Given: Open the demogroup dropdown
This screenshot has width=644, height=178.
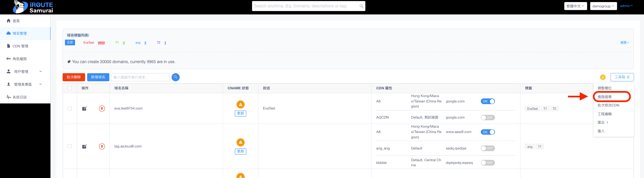Looking at the screenshot, I should point(603,6).
